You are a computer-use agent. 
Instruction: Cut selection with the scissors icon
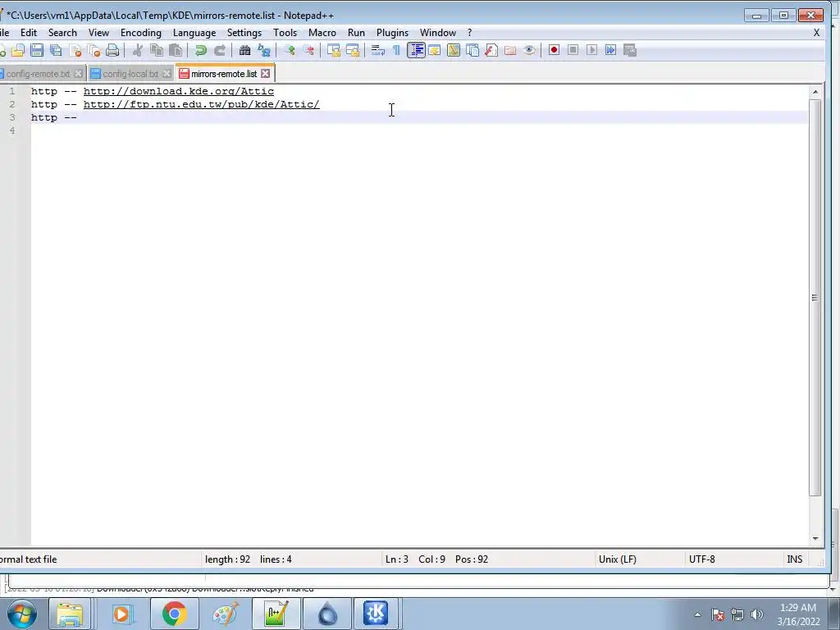(138, 50)
